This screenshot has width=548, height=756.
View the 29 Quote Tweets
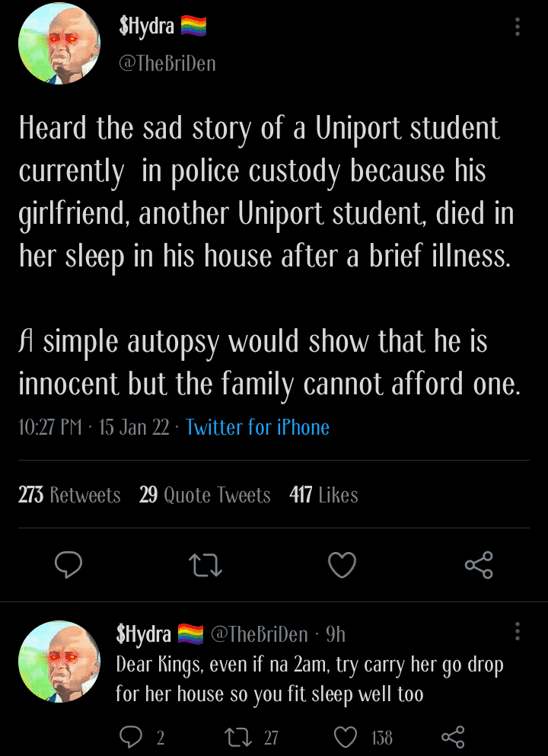pyautogui.click(x=205, y=496)
